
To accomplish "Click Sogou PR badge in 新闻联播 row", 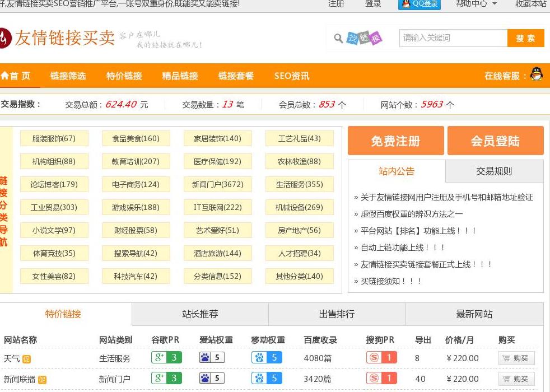I will click(x=381, y=378).
